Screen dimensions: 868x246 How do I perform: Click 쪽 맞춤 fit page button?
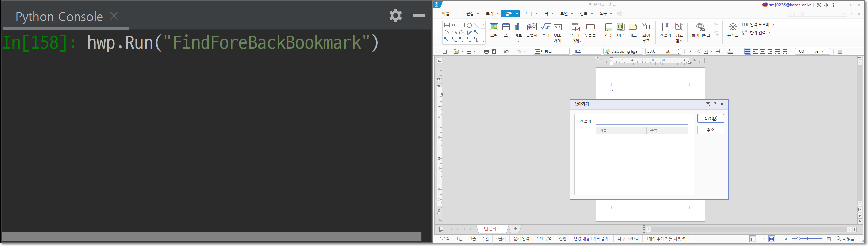(x=846, y=239)
